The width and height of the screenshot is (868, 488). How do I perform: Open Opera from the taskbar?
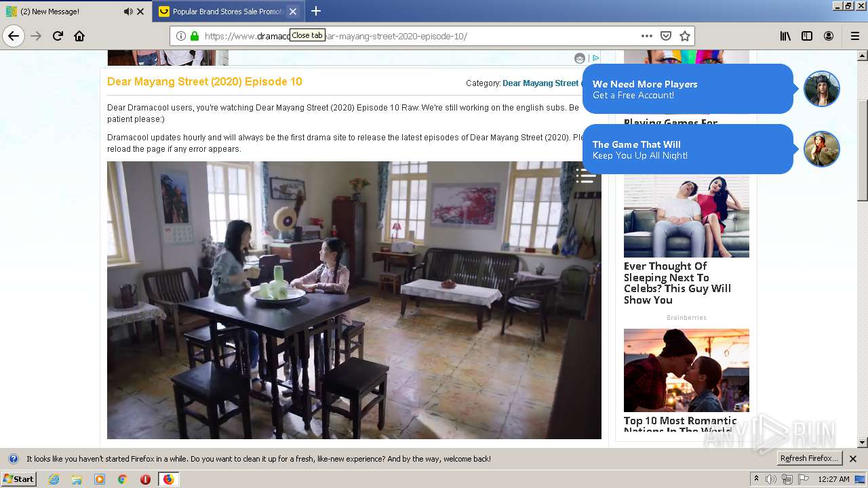coord(145,479)
